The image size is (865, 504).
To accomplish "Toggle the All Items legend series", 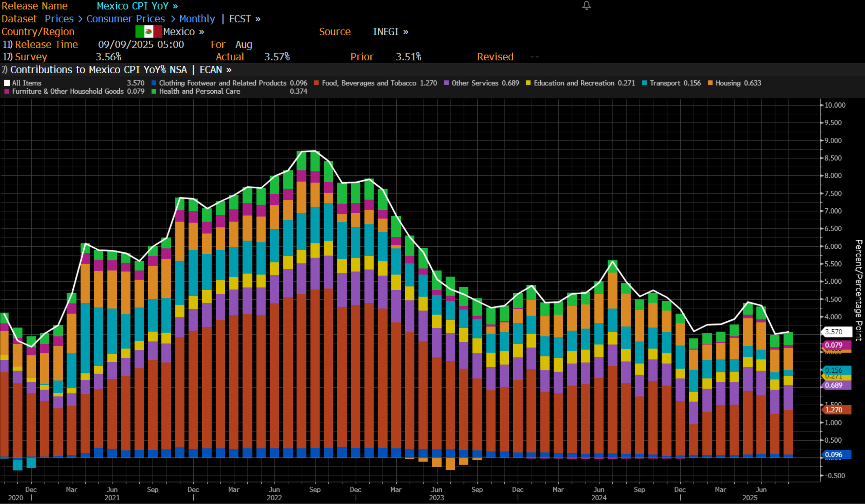I will [26, 83].
